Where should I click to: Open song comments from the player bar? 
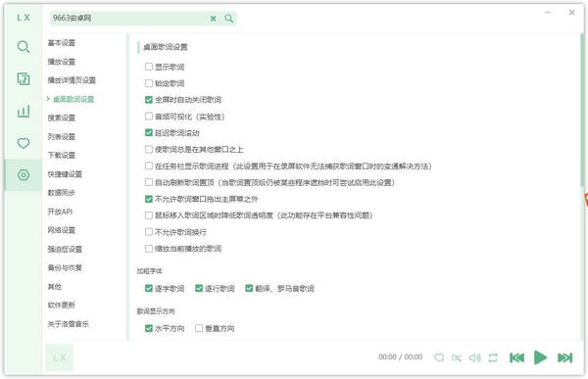[439, 357]
